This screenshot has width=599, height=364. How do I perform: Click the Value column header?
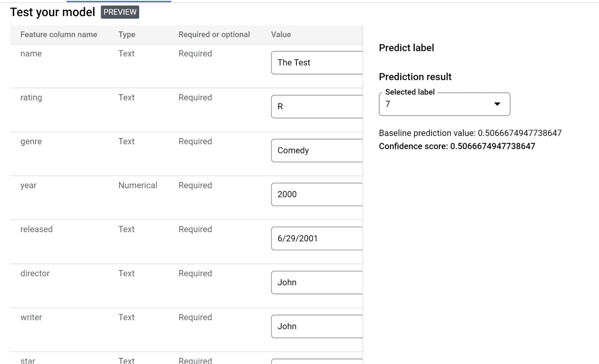[281, 34]
